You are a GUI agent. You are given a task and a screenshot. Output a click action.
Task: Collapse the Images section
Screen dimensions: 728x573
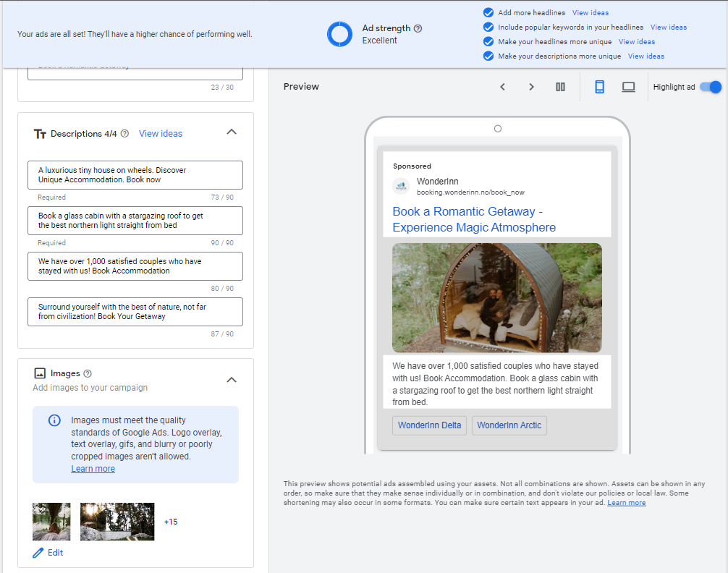tap(232, 380)
